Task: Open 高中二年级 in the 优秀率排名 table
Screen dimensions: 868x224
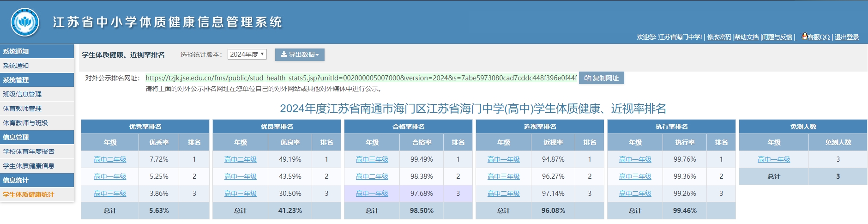Action: pos(110,159)
